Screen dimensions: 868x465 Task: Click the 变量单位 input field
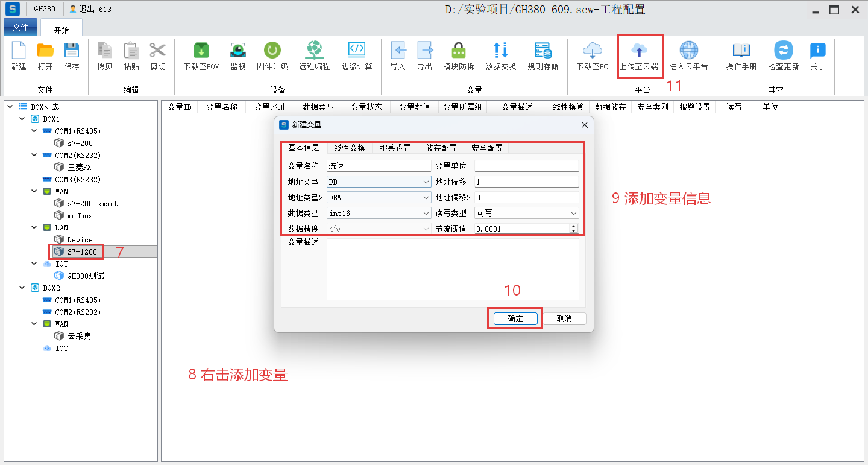click(x=527, y=166)
